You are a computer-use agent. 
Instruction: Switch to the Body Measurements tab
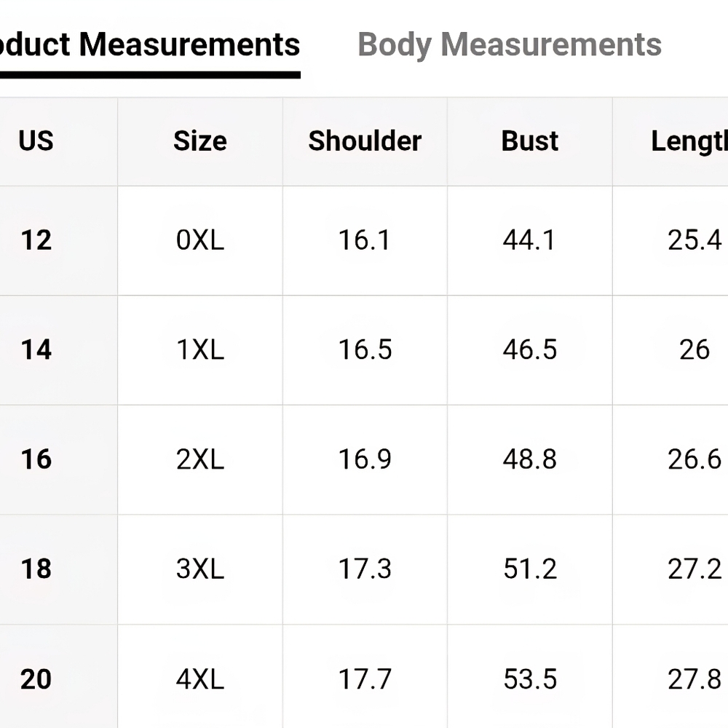(x=510, y=45)
